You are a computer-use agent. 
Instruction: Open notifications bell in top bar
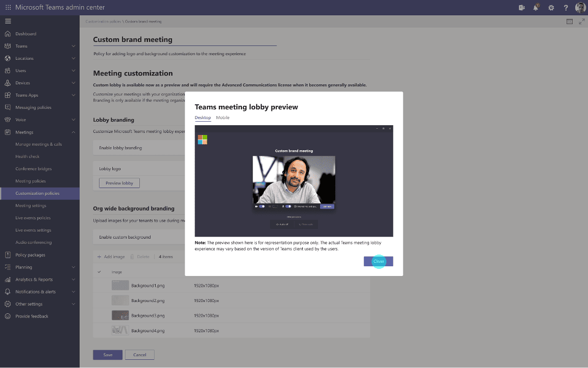click(536, 7)
